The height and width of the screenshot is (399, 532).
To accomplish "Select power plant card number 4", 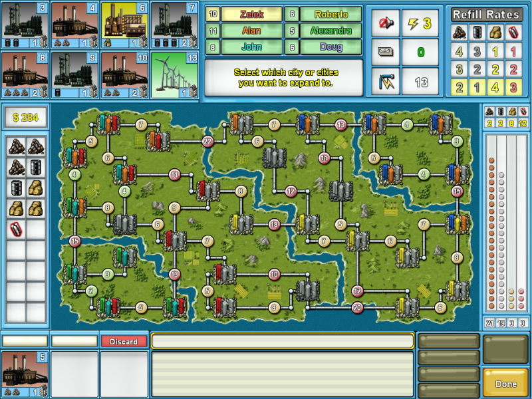I will (x=74, y=25).
